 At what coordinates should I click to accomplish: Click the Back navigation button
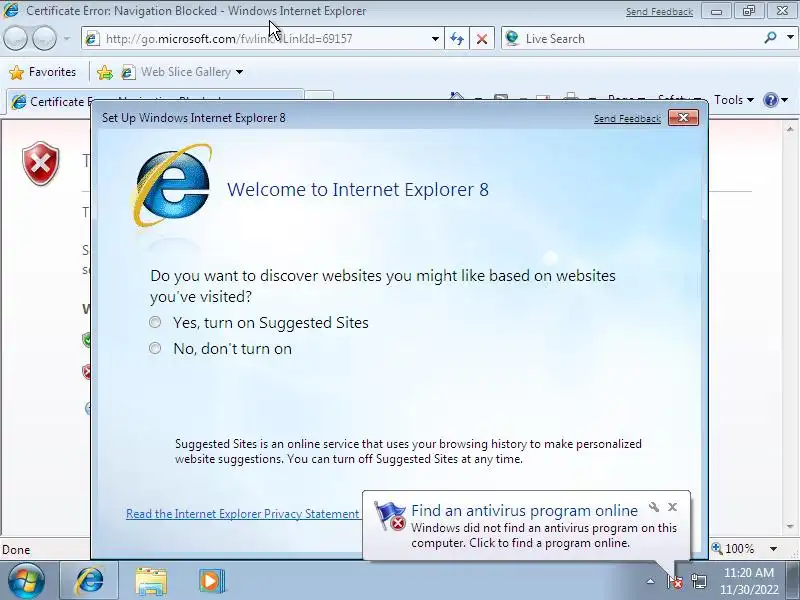point(15,39)
